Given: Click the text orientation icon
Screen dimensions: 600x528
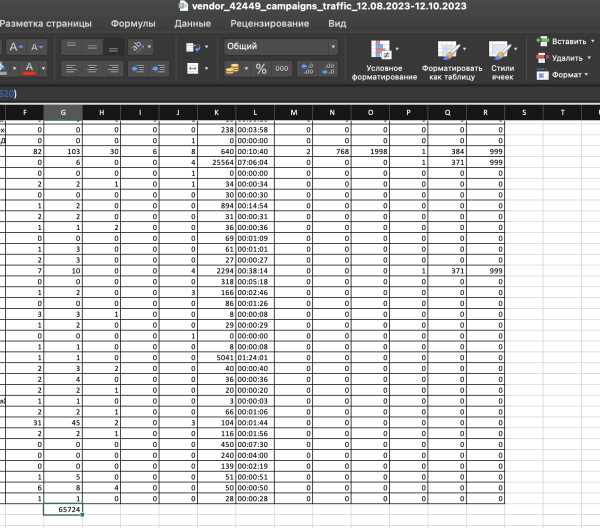Looking at the screenshot, I should pyautogui.click(x=138, y=47).
